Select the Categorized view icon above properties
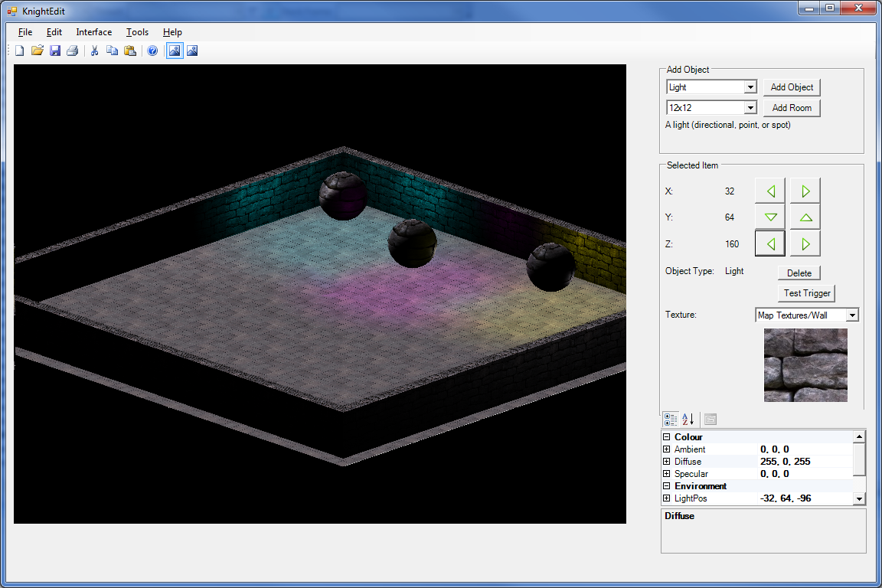Image resolution: width=882 pixels, height=588 pixels. 670,419
